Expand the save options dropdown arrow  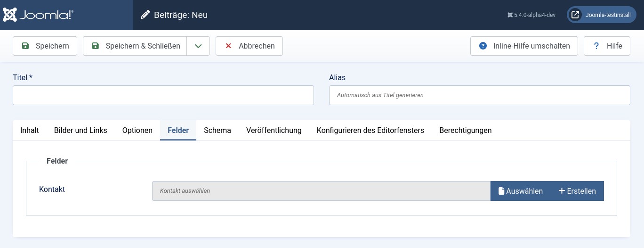coord(198,46)
